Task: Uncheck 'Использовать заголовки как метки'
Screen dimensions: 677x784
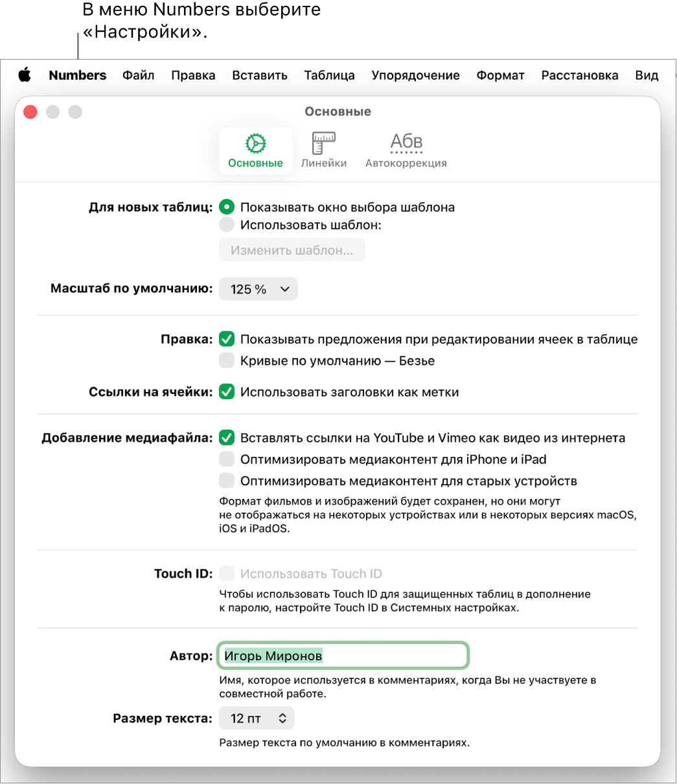Action: click(x=226, y=392)
